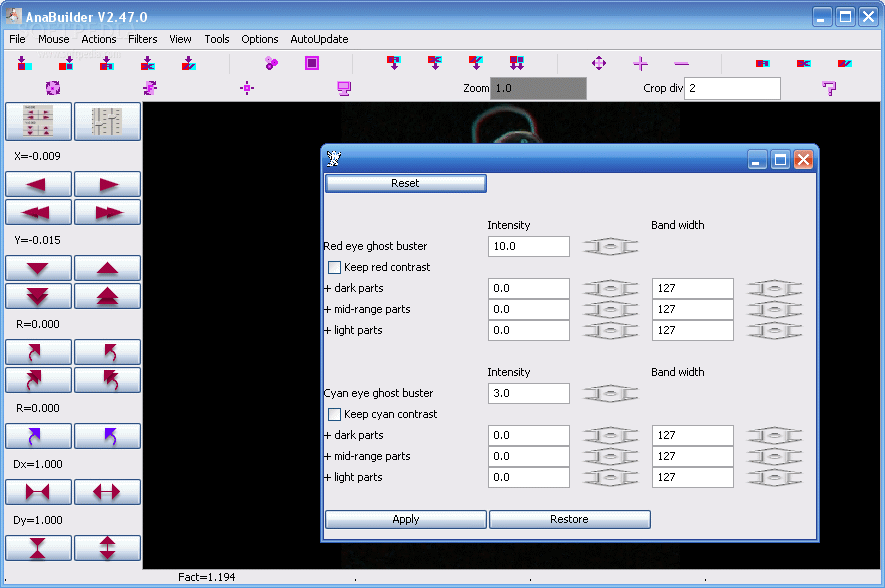The height and width of the screenshot is (588, 885).
Task: Click the Crop div input field
Action: pos(732,88)
